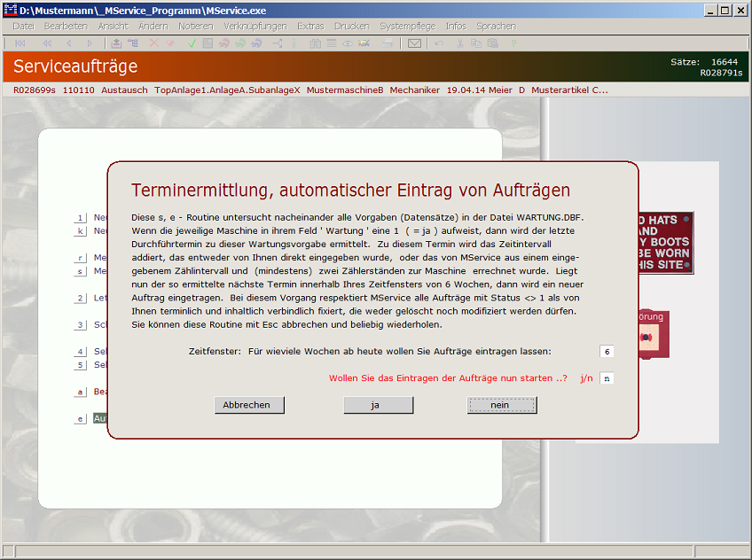Image resolution: width=752 pixels, height=560 pixels.
Task: Click the question mark help icon
Action: click(x=513, y=43)
